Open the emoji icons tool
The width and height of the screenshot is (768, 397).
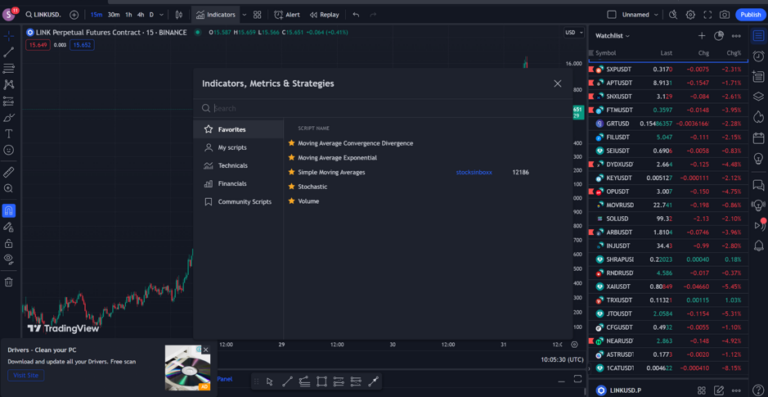9,150
